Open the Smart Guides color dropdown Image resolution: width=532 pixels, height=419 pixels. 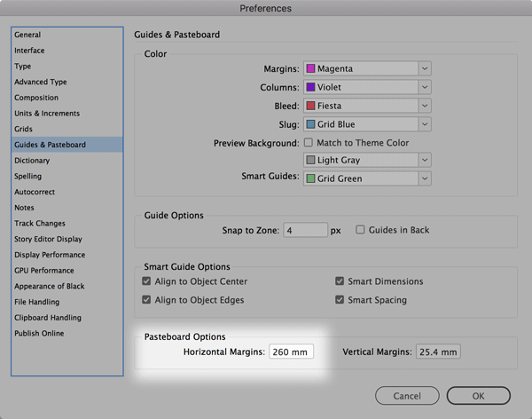(x=366, y=178)
